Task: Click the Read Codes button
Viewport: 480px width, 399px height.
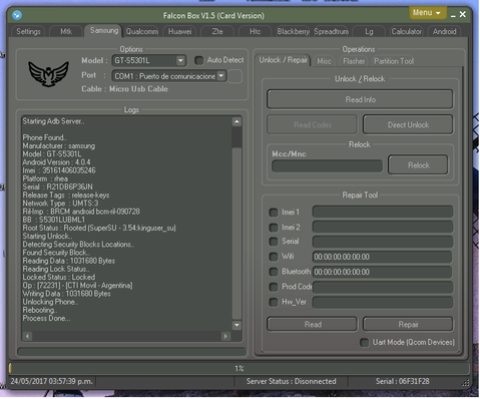Action: (x=312, y=125)
